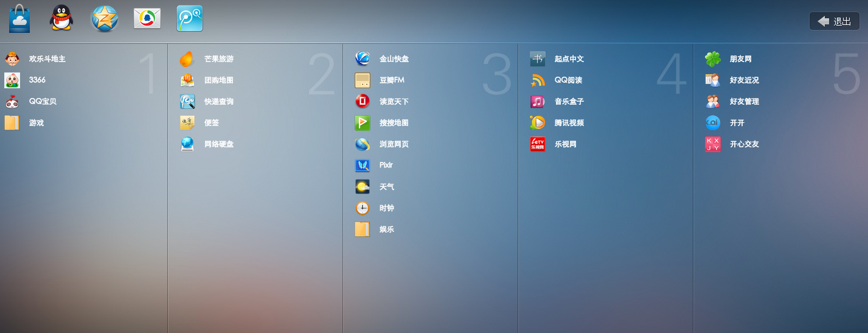
Task: Click the 浏览网页 text label
Action: point(394,144)
